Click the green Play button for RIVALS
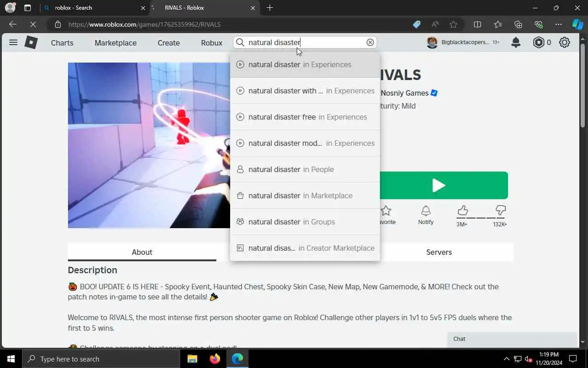588x368 pixels. point(439,185)
